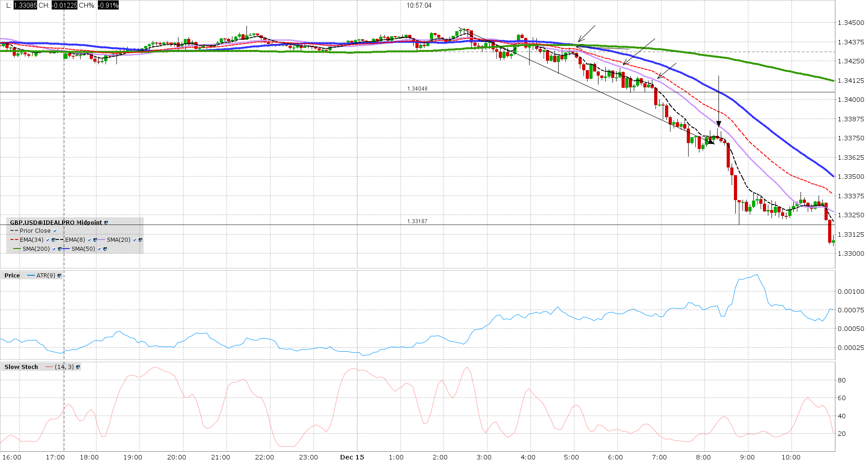
Task: Open settings icon beside GBP.USD@IDEALPRO Midpoint
Action: [x=106, y=223]
